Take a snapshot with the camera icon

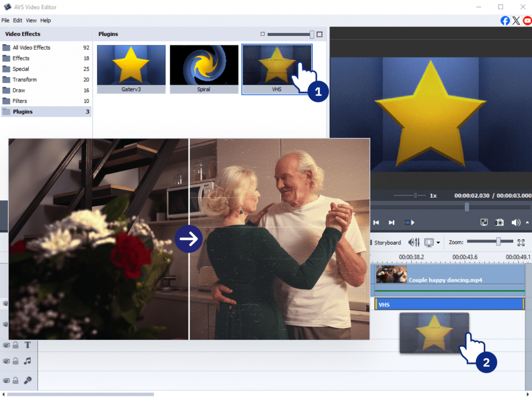point(499,222)
